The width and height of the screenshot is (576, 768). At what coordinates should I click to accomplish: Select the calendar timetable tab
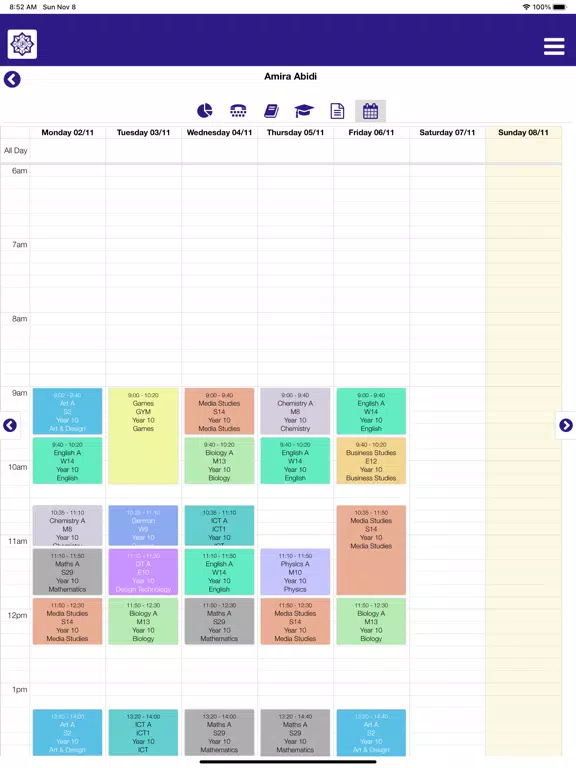coord(370,111)
